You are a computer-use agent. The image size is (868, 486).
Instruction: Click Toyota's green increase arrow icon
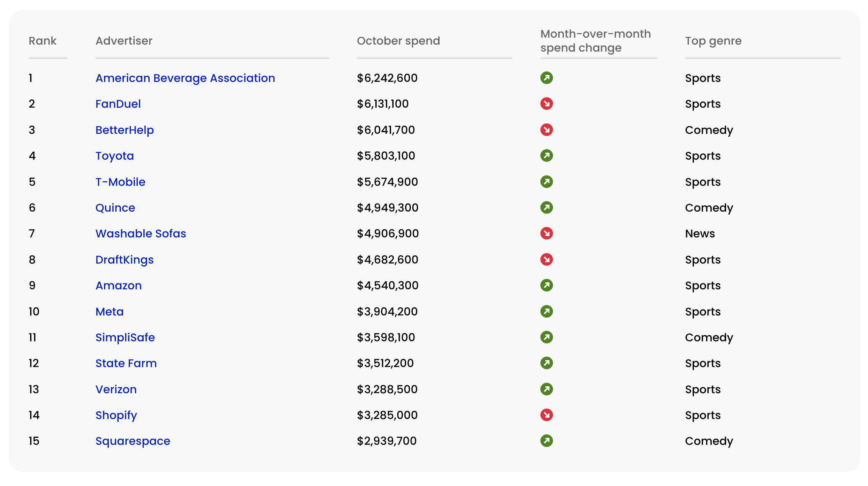(x=546, y=155)
